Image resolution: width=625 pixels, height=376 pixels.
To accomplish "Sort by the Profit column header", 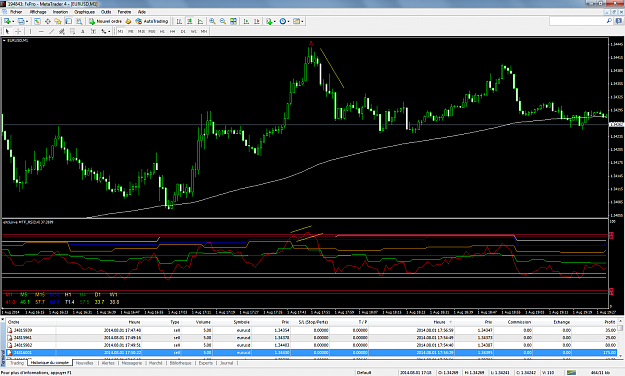I will click(x=610, y=322).
